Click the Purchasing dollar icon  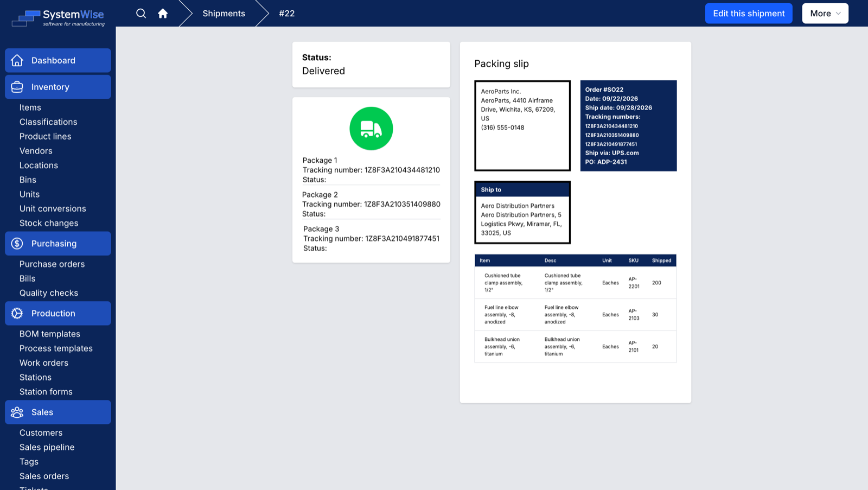click(17, 244)
